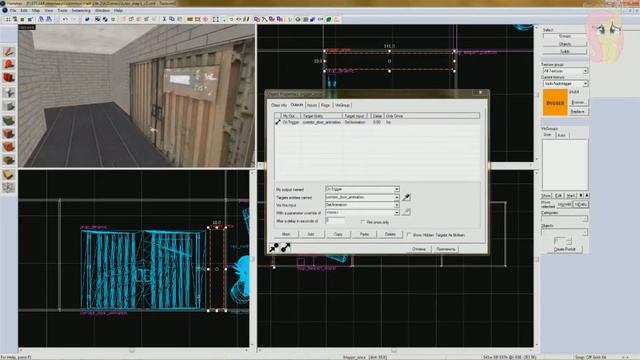Viewport: 640px width, 360px height.
Task: Toggle the 2D grid toolbar icon
Action: (7, 19)
